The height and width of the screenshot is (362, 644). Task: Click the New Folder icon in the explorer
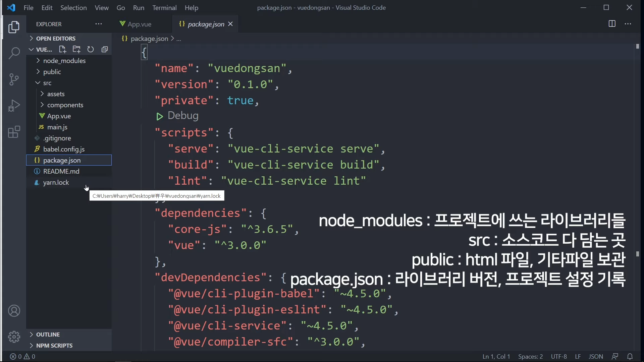tap(76, 50)
